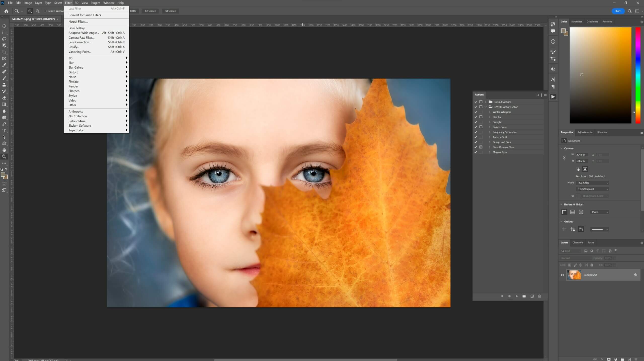Toggle dialog box for Bokeh brush action

(481, 127)
